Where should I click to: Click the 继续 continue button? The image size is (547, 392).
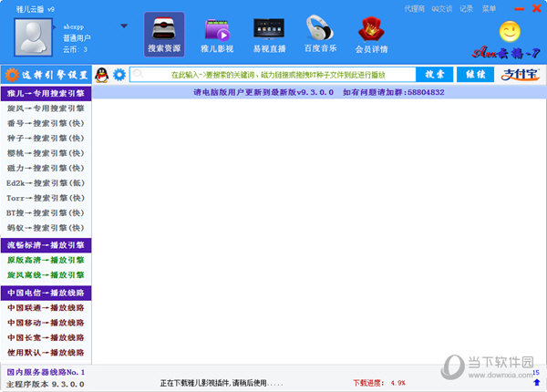point(475,74)
